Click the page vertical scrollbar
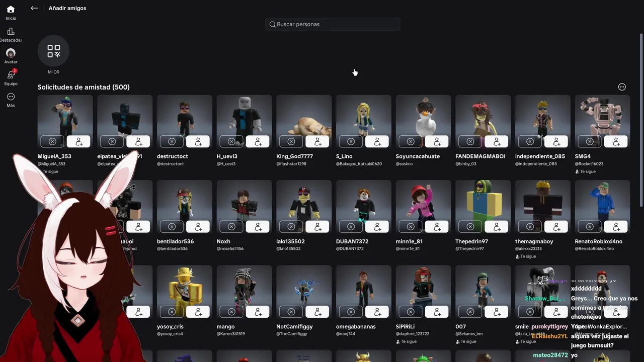Viewport: 644px width, 362px height. tap(641, 120)
